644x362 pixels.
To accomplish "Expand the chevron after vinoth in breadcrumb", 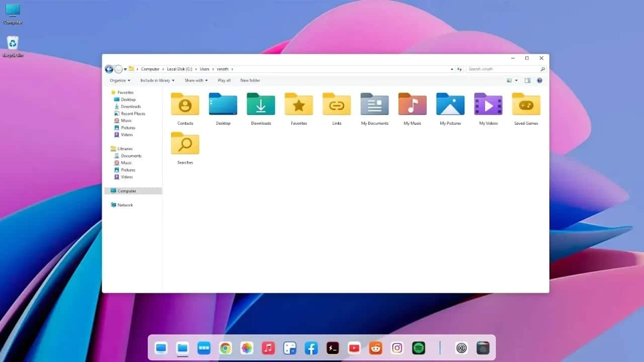I will point(232,69).
